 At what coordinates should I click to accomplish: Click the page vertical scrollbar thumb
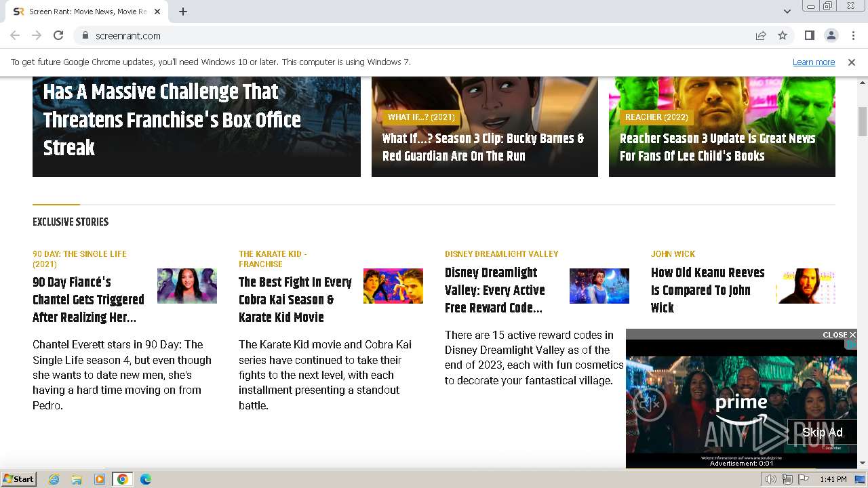click(x=863, y=121)
